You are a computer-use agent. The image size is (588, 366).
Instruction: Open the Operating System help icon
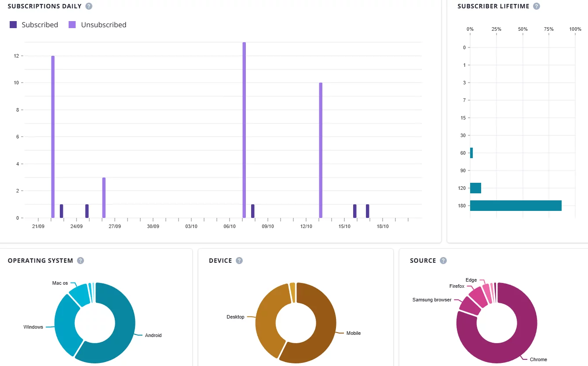(80, 261)
